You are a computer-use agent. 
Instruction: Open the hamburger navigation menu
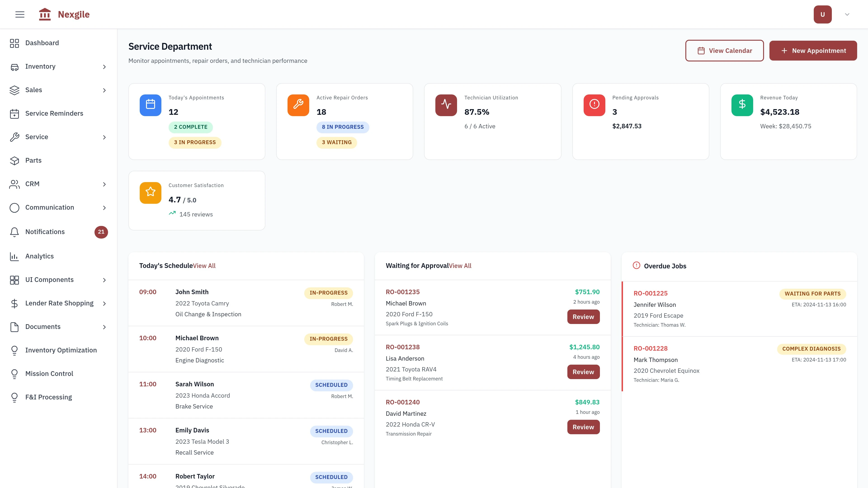19,14
